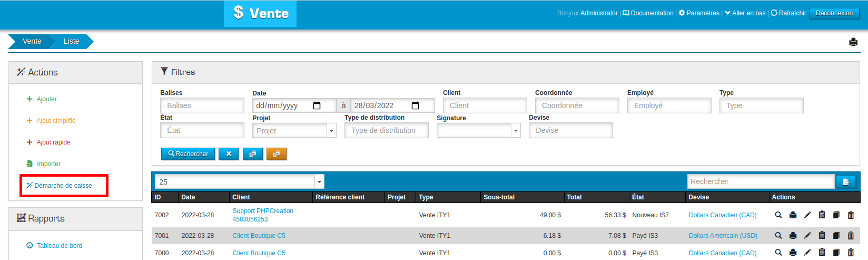The image size is (868, 260).
Task: Expand the Signature filter dropdown
Action: [516, 131]
